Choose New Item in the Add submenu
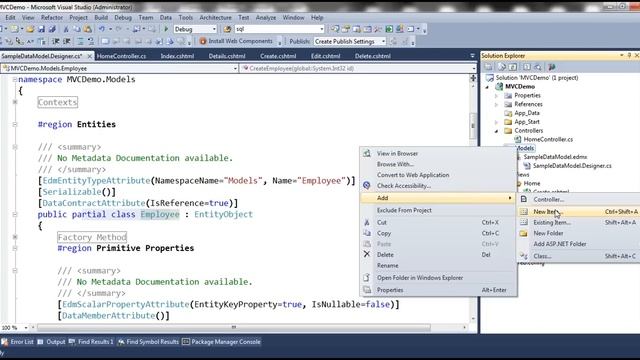The width and height of the screenshot is (640, 360). point(579,212)
